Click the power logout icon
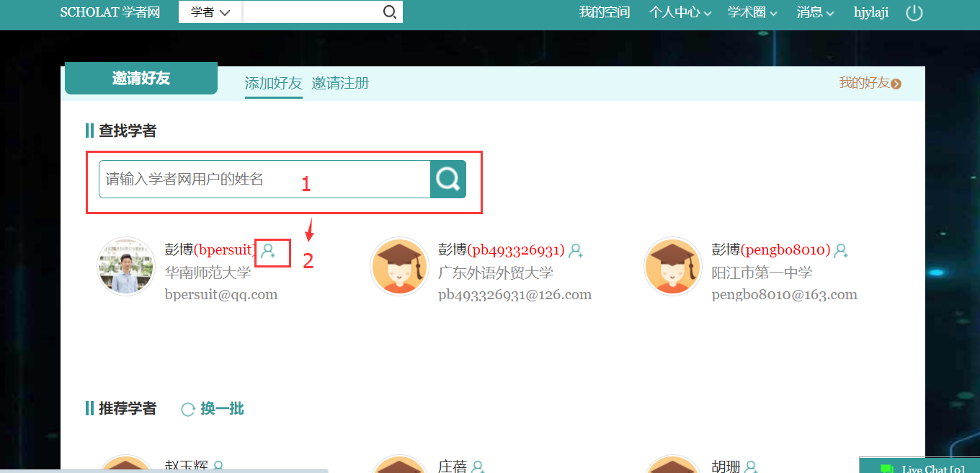The height and width of the screenshot is (473, 980). [914, 13]
